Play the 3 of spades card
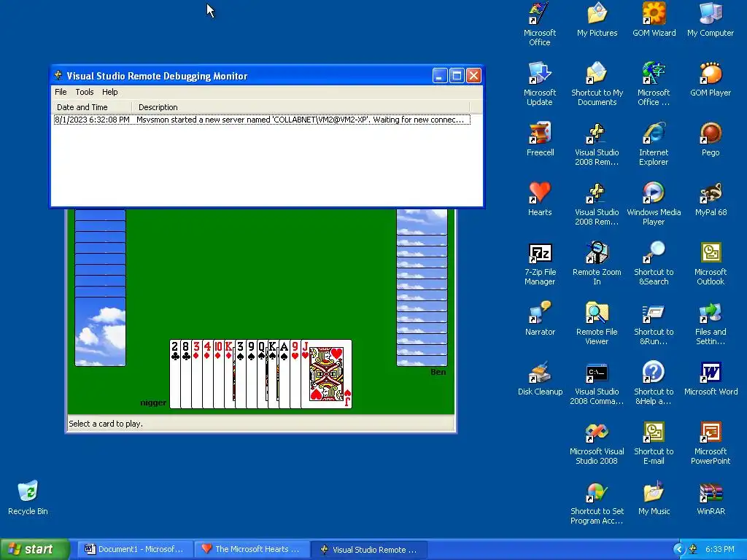747x560 pixels. (x=241, y=374)
